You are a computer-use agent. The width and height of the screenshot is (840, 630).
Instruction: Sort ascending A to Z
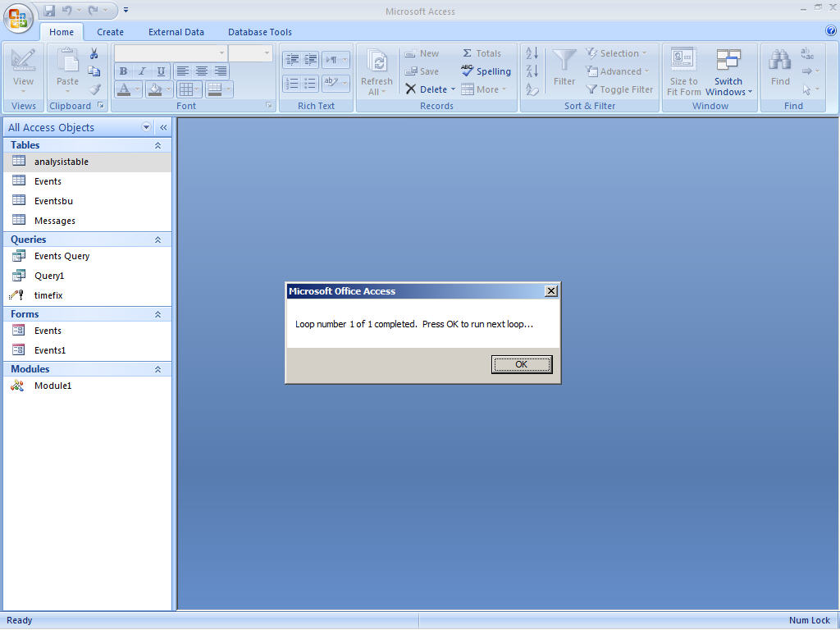pyautogui.click(x=532, y=53)
